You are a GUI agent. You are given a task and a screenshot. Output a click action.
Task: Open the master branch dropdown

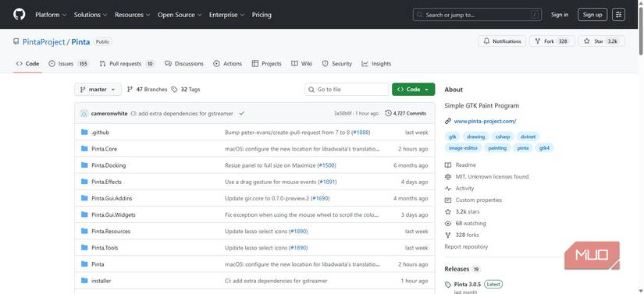pyautogui.click(x=98, y=90)
